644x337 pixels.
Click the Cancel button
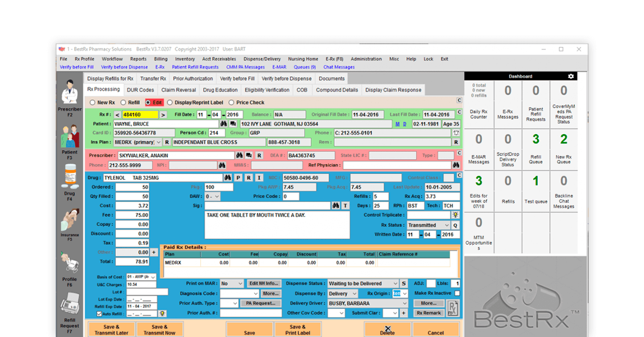coord(436,329)
